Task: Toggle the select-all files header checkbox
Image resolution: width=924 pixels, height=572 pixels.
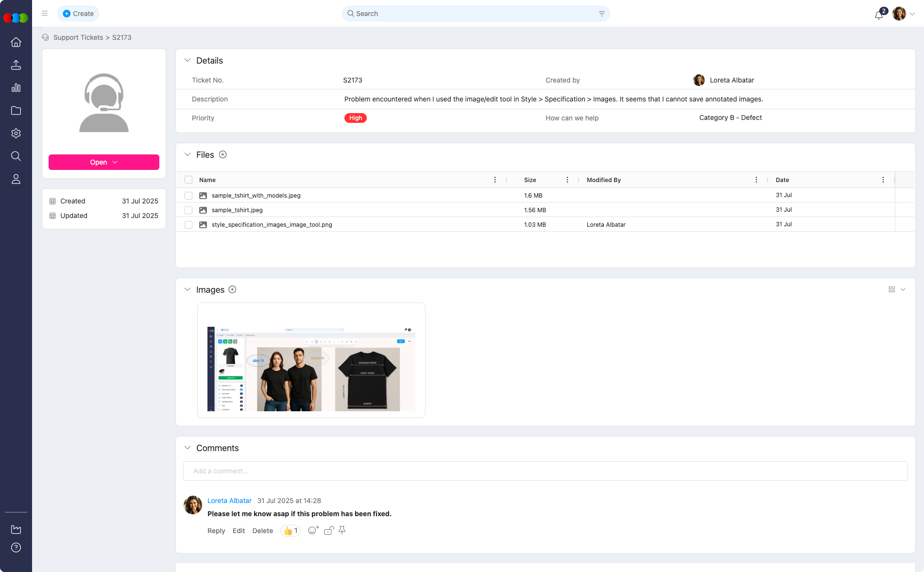Action: pyautogui.click(x=188, y=180)
